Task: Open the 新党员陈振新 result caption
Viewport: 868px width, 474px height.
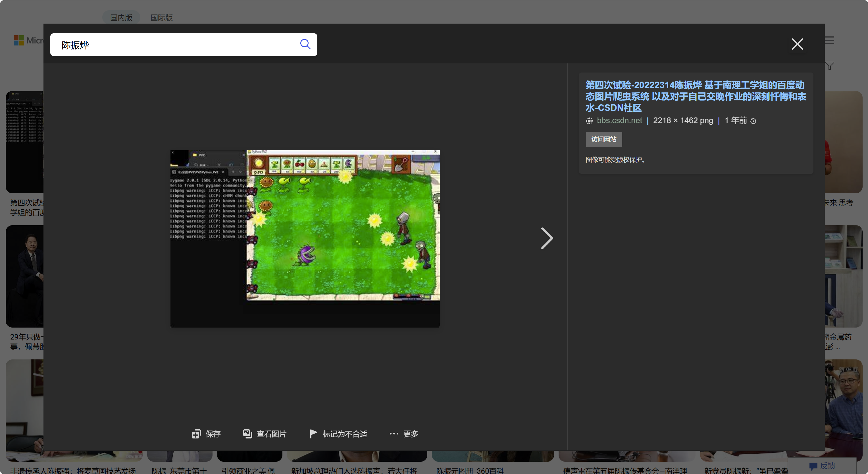Action: click(x=746, y=470)
